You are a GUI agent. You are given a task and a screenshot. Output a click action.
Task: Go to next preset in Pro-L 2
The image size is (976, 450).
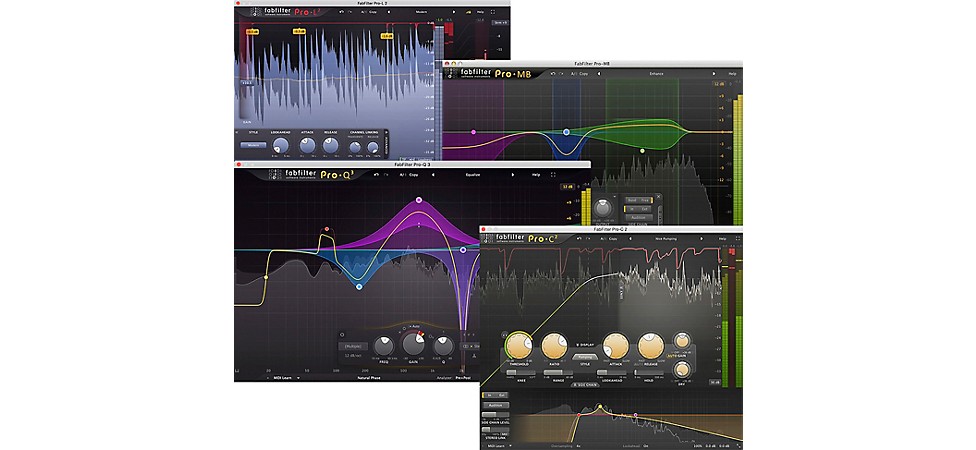tap(454, 12)
